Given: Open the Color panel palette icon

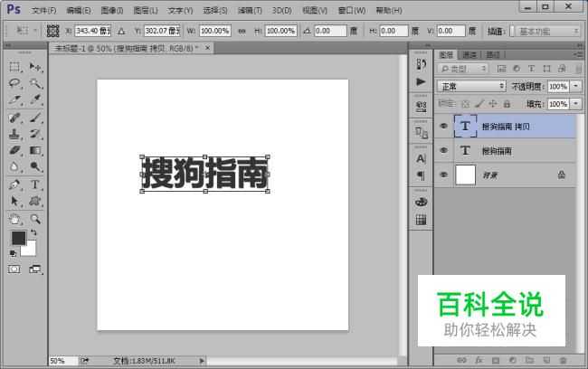Looking at the screenshot, I should 422,202.
